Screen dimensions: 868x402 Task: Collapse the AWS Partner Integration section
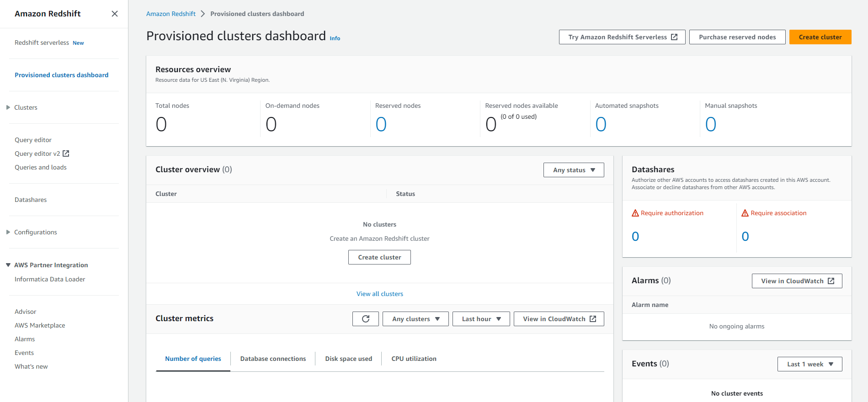tap(8, 265)
